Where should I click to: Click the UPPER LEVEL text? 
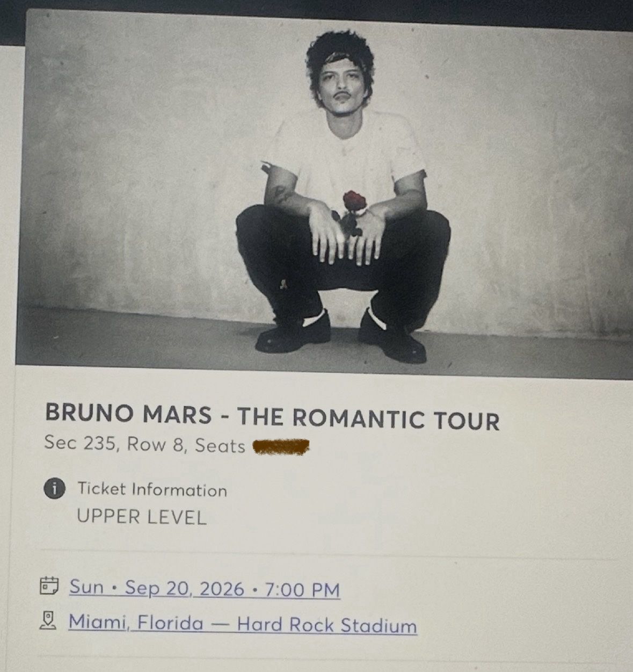pyautogui.click(x=142, y=517)
